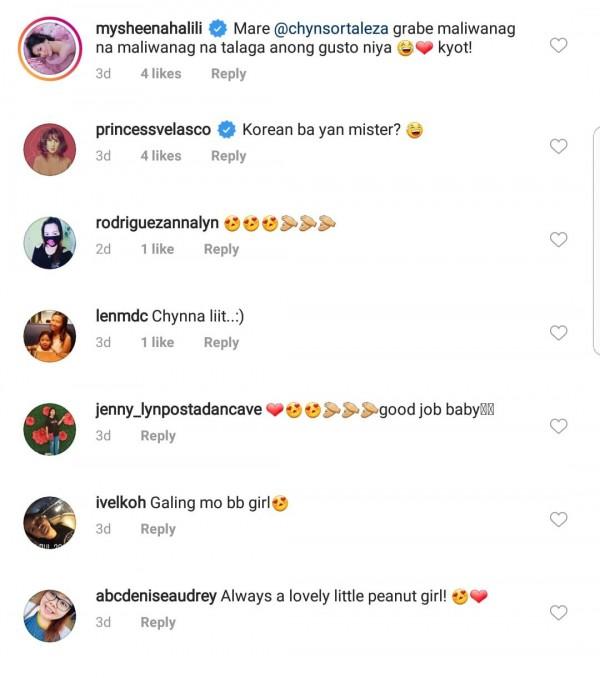Heart the lenmdc comment
Image resolution: width=600 pixels, height=678 pixels.
click(559, 332)
